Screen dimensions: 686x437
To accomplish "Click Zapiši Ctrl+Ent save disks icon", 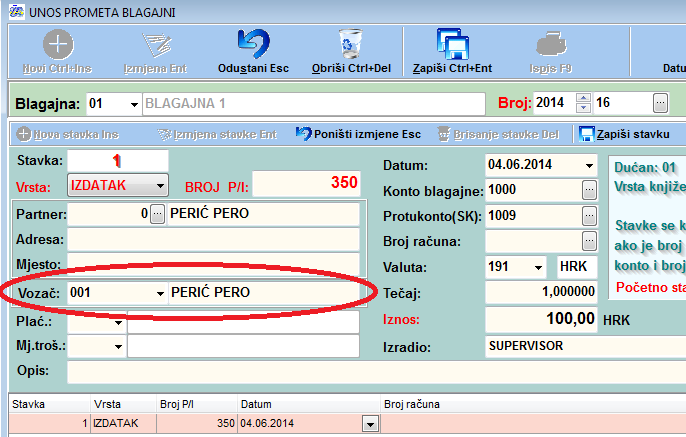I will [x=452, y=44].
